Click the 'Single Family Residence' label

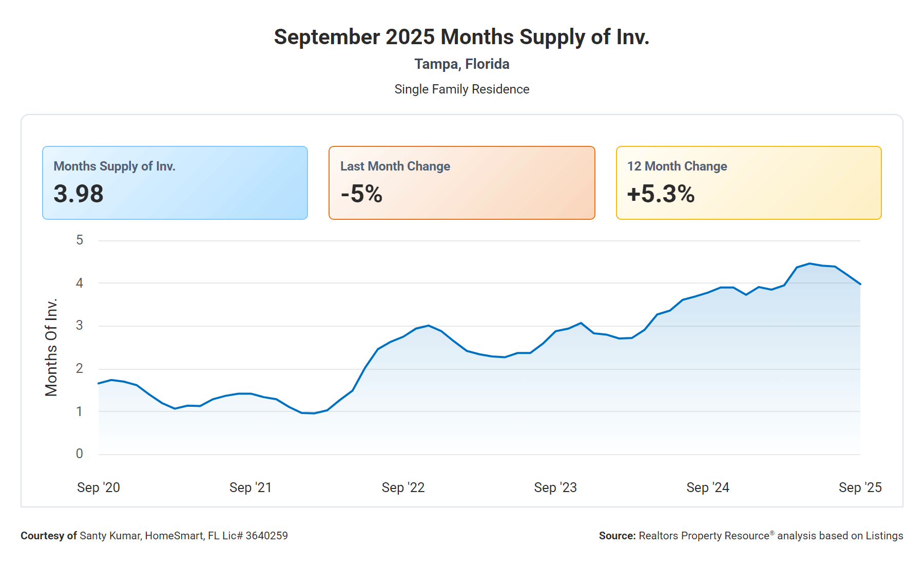[461, 89]
